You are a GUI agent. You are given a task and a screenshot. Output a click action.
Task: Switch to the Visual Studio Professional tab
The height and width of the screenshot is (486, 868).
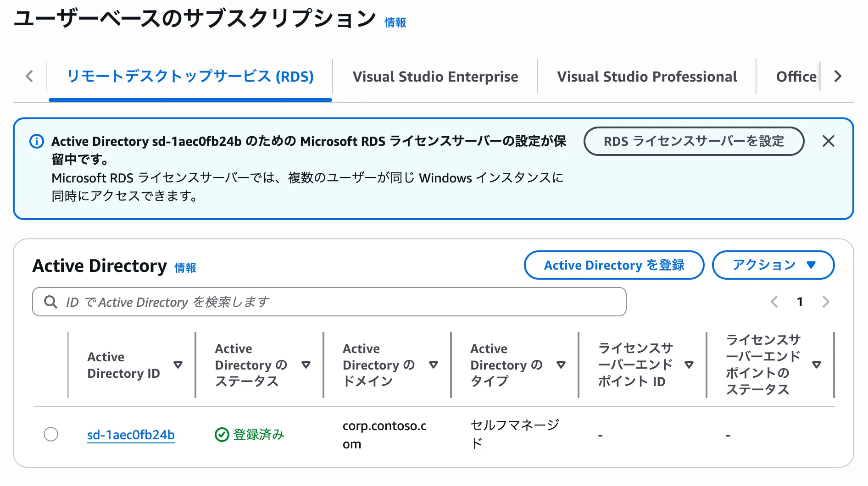point(646,76)
